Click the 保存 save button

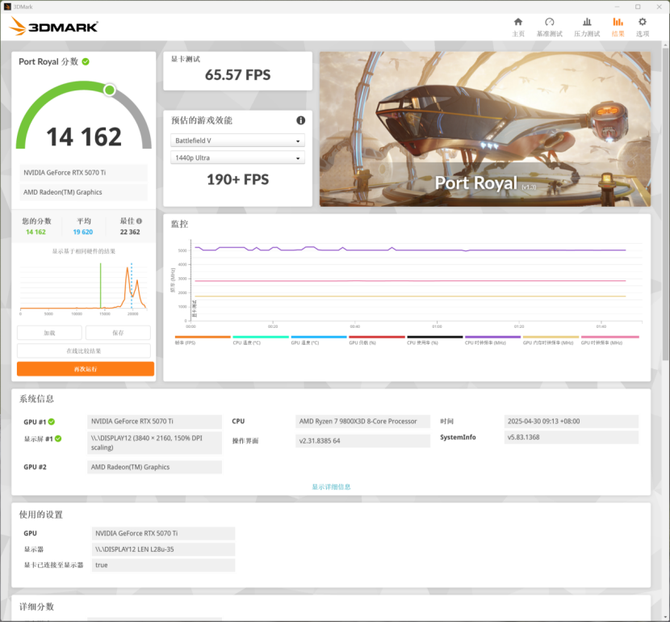tap(118, 333)
